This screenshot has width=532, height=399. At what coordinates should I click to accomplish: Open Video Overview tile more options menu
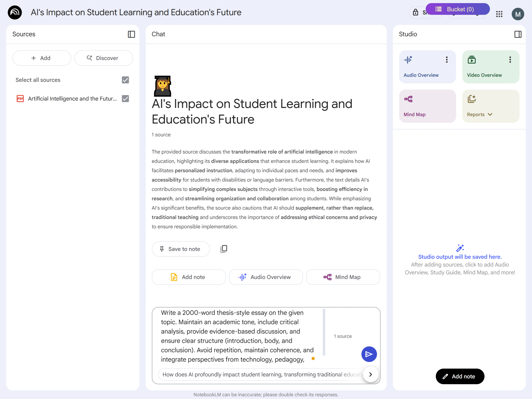tap(510, 59)
